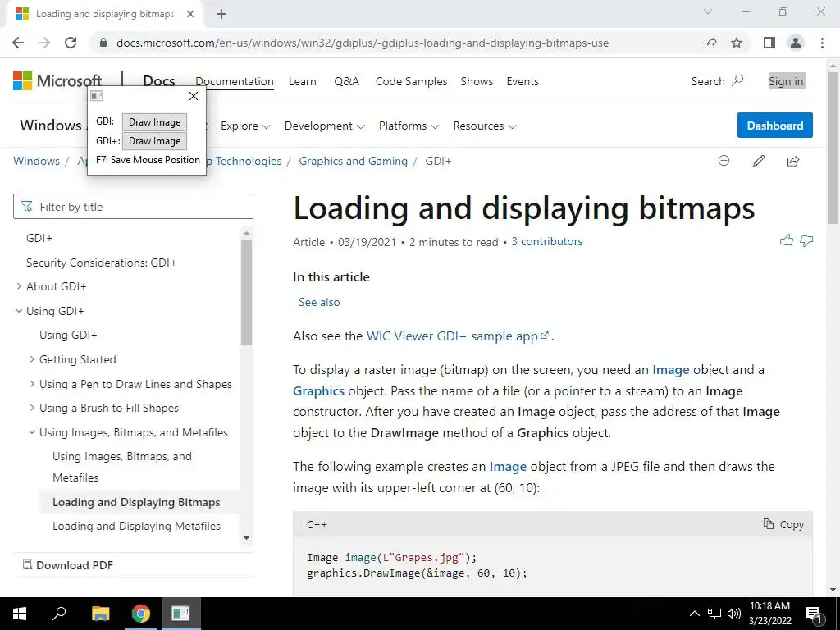
Task: Open Windows taskbar search
Action: click(x=59, y=613)
